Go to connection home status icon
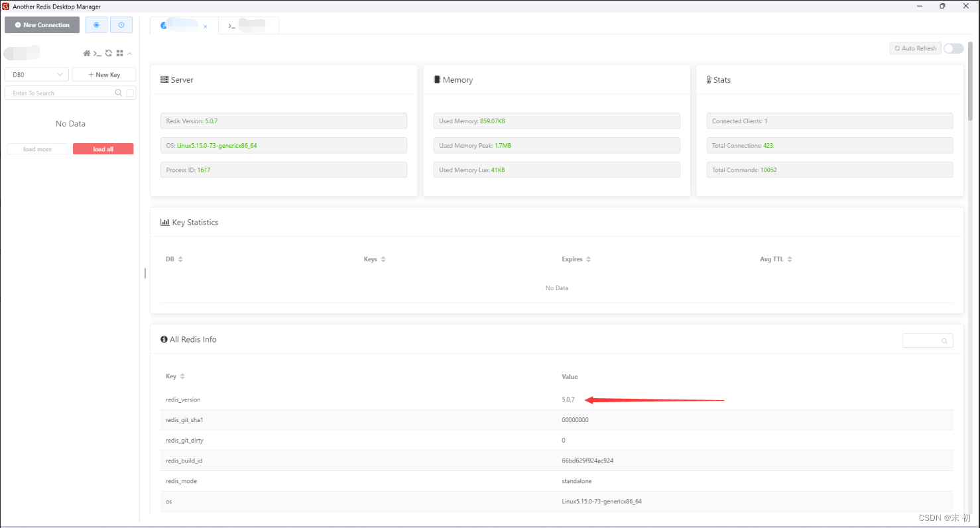The height and width of the screenshot is (528, 980). point(86,53)
